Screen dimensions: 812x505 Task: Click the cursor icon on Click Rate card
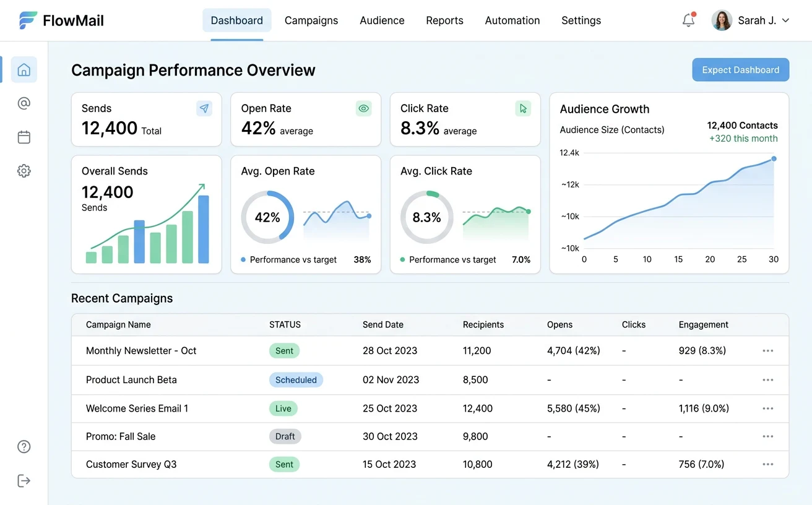[x=523, y=108]
